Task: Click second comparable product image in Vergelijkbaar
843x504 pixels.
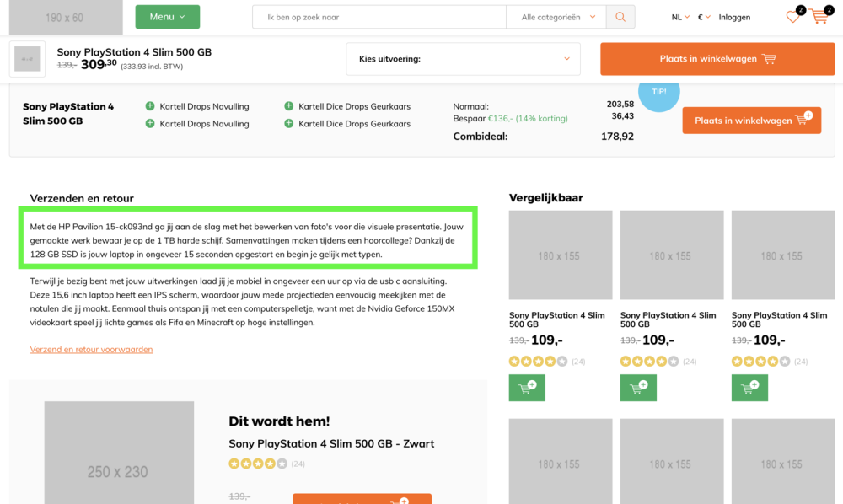Action: (672, 255)
